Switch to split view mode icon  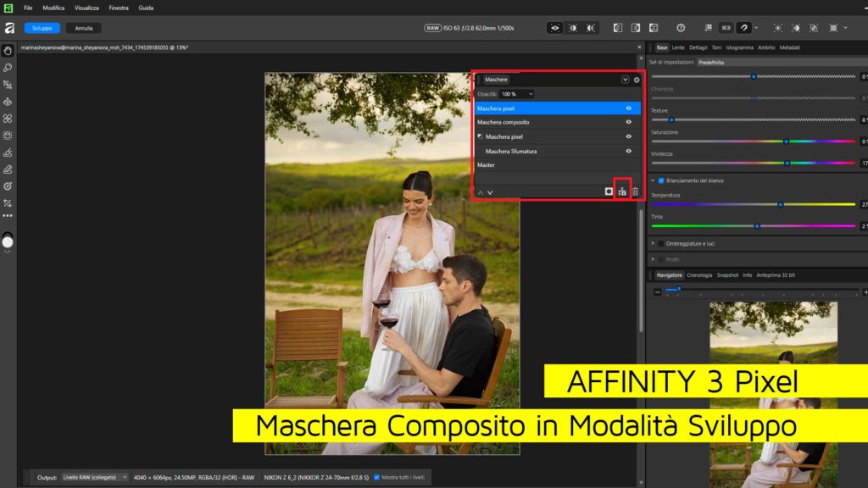573,28
